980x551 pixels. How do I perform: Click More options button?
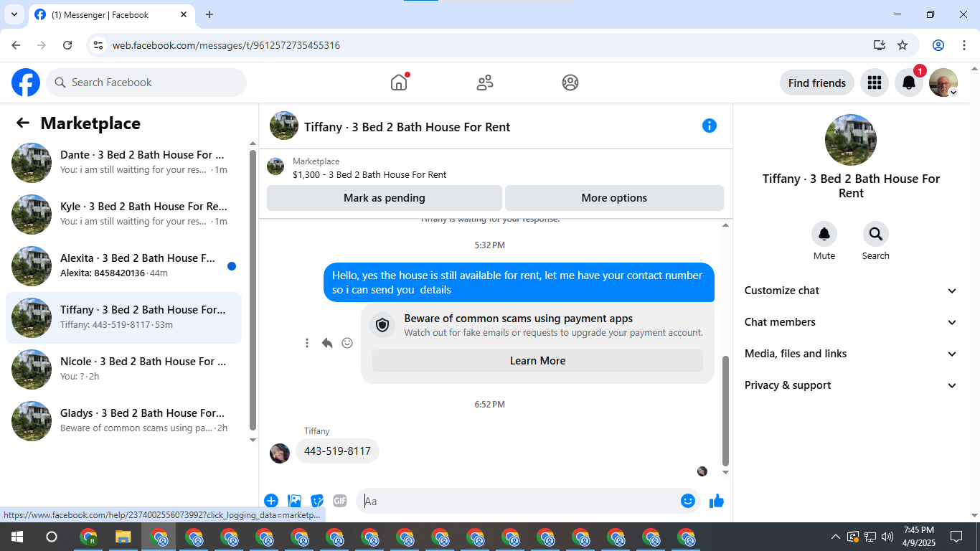tap(614, 198)
